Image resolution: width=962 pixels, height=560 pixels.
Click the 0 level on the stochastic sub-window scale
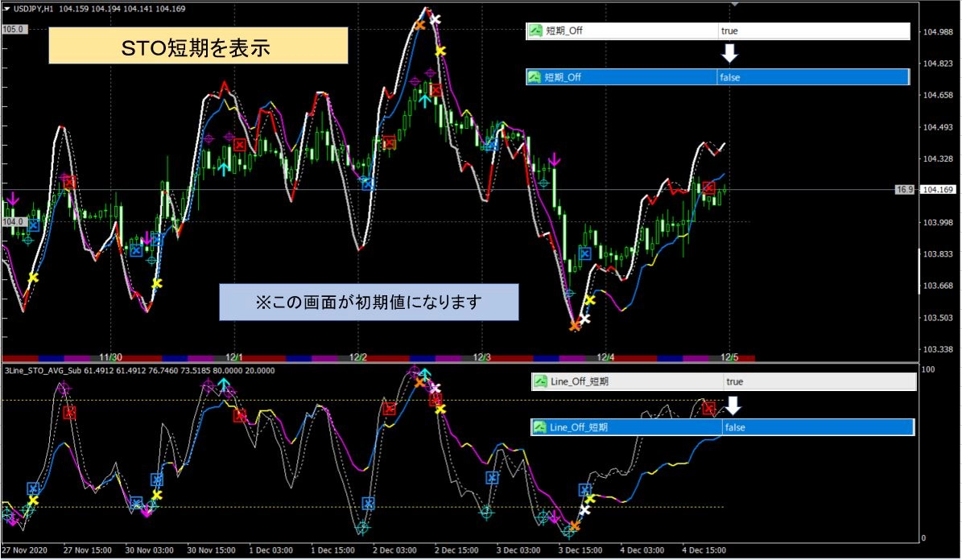[x=924, y=538]
